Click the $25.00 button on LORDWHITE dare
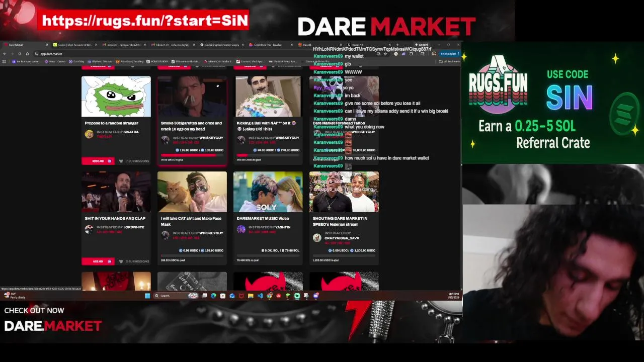The image size is (644, 362). tap(98, 261)
